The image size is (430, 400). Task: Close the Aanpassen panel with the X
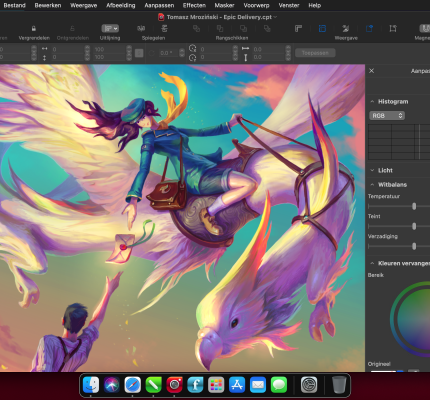tap(372, 71)
